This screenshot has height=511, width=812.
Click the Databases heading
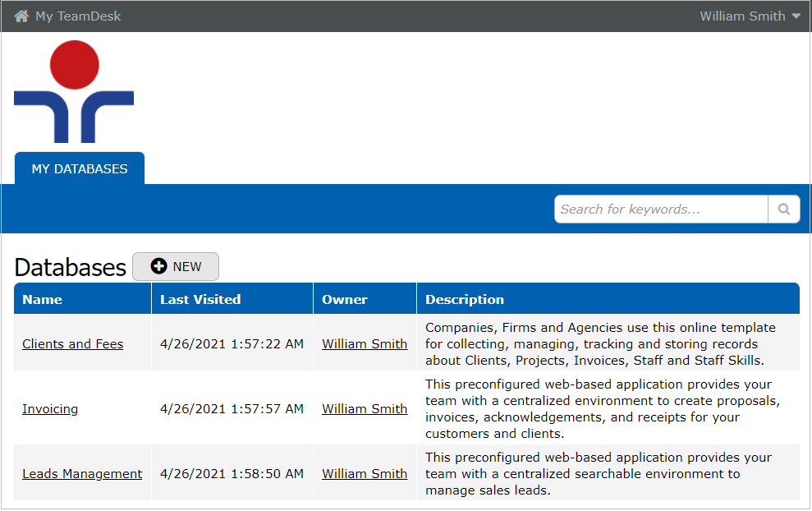click(71, 268)
